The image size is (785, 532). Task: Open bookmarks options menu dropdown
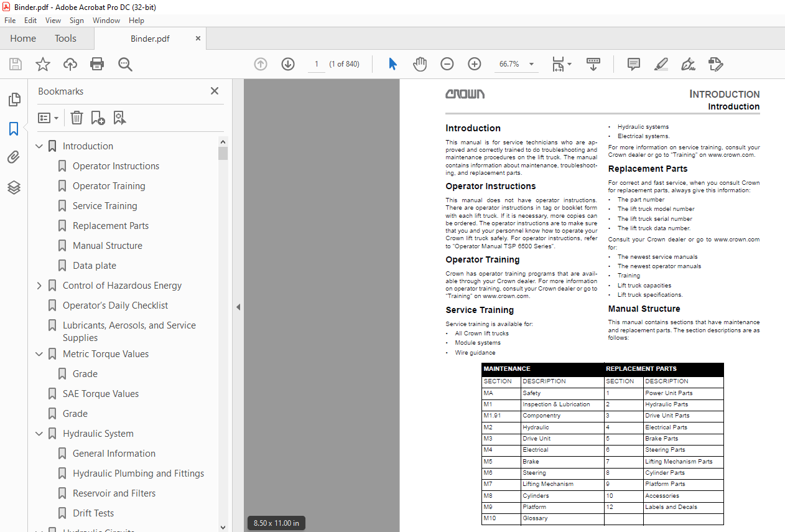(x=49, y=118)
